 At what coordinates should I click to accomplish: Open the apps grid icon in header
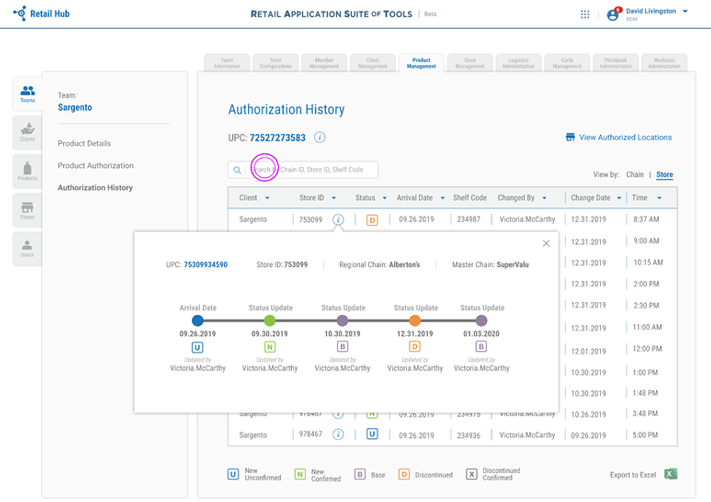pyautogui.click(x=585, y=15)
